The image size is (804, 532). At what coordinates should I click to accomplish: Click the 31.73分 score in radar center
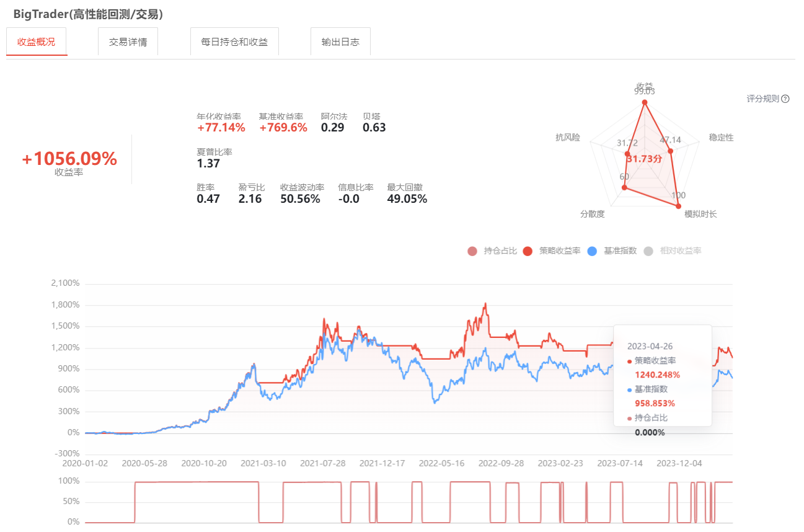(x=644, y=159)
